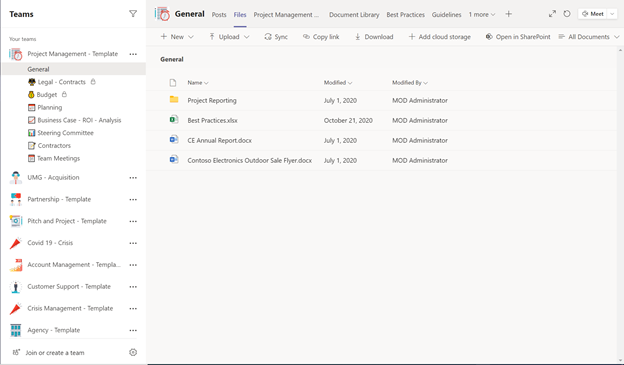Switch to the Best Practices tab
This screenshot has width=624, height=365.
(406, 15)
